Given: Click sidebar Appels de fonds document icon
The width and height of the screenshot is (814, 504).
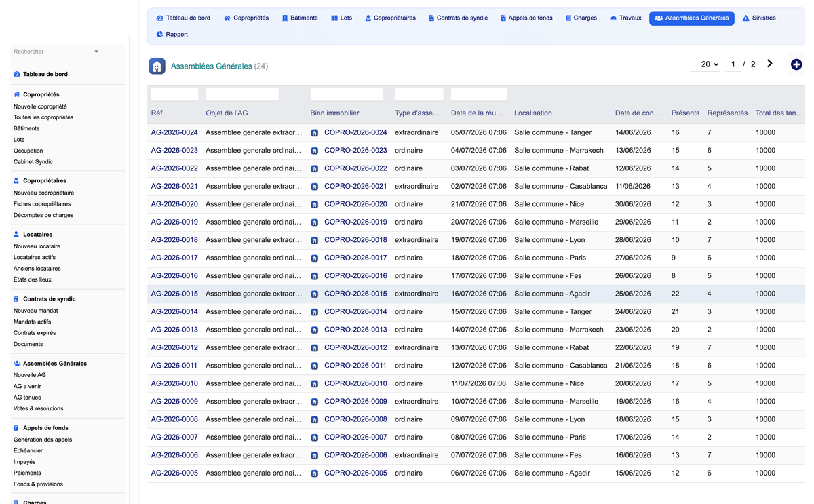Looking at the screenshot, I should tap(17, 428).
